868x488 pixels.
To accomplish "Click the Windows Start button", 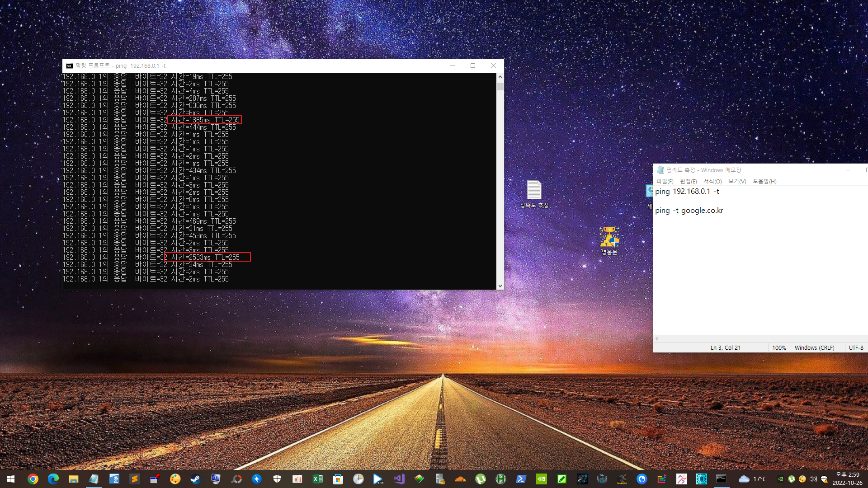I will [x=11, y=479].
